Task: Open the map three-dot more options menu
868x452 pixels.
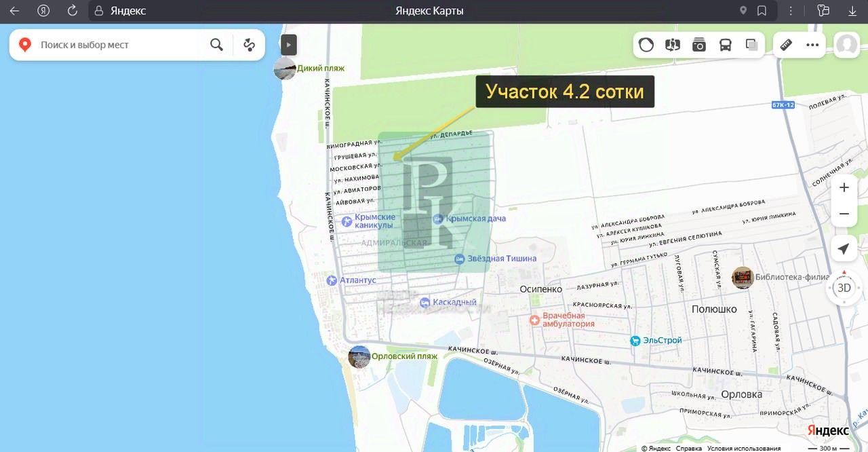Action: [812, 45]
